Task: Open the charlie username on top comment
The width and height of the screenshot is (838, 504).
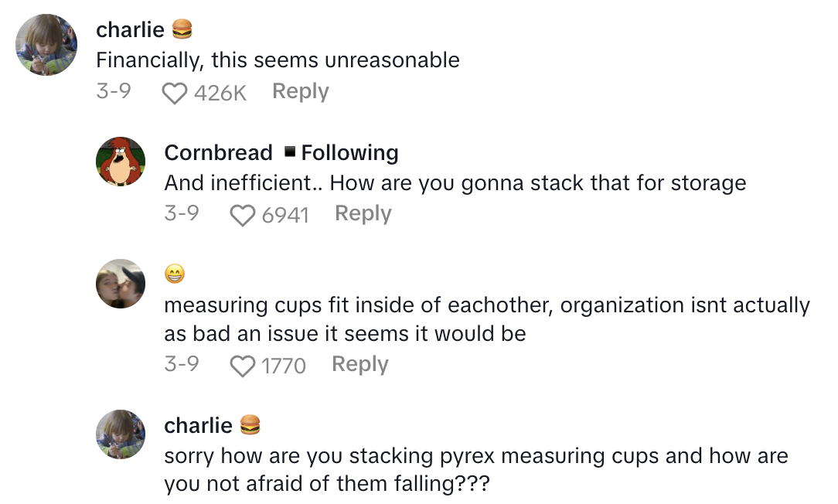Action: [130, 30]
